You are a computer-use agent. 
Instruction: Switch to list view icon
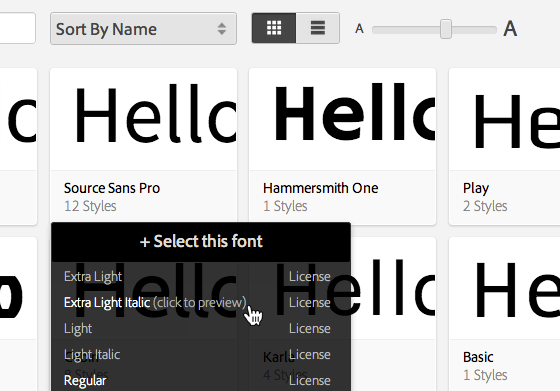click(x=318, y=28)
